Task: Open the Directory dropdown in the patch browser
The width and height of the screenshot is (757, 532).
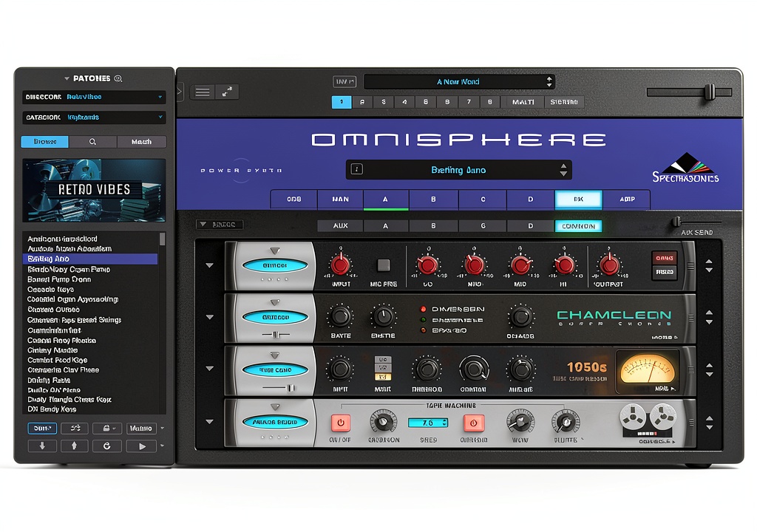Action: coord(94,97)
